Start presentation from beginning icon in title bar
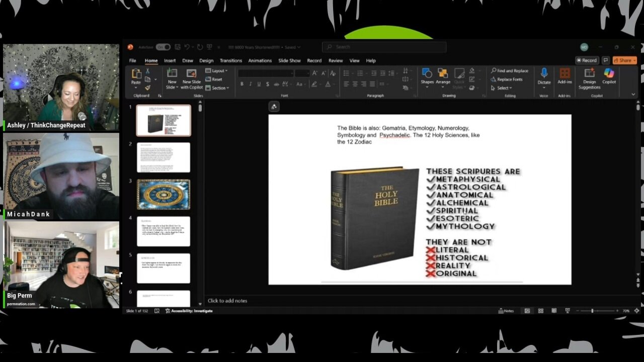Screen dimensions: 644x362 coord(209,47)
